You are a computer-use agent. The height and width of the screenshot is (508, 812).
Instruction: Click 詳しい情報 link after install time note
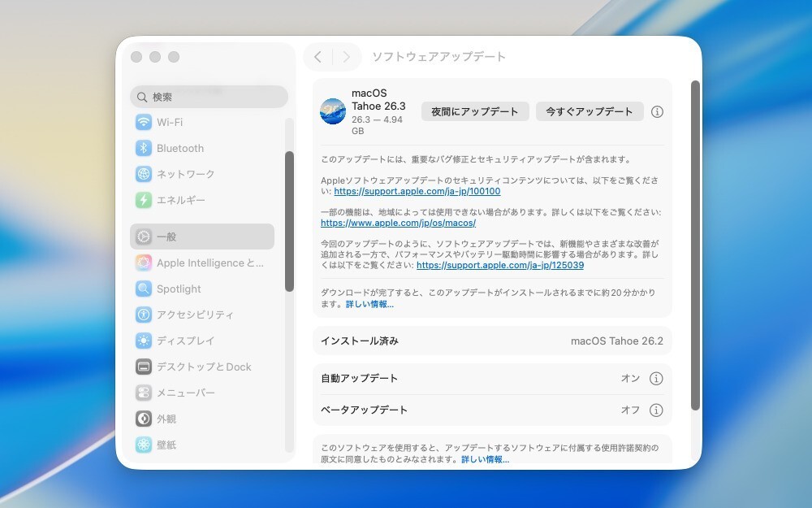(369, 304)
